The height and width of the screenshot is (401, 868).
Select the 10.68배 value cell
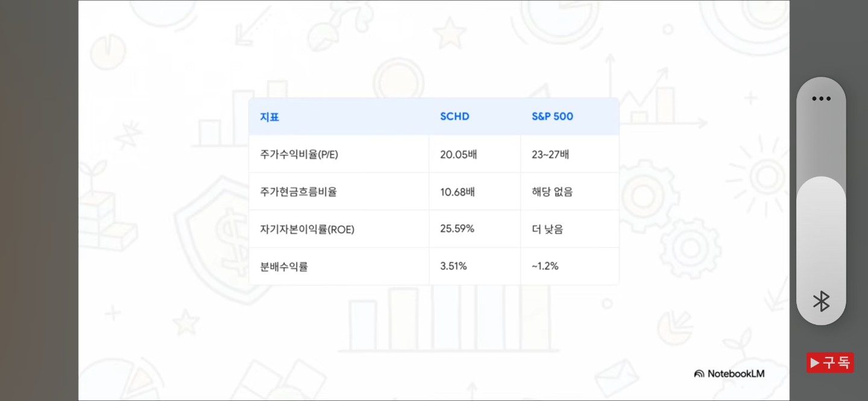[458, 192]
